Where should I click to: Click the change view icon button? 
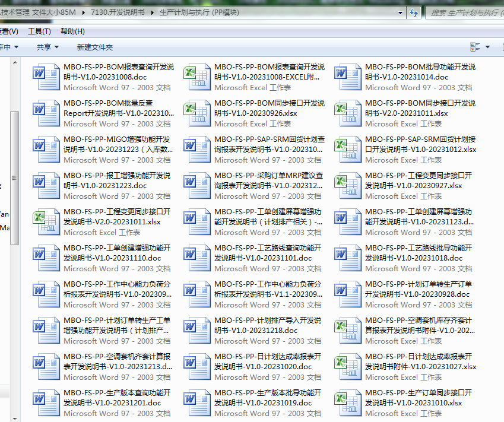click(475, 47)
